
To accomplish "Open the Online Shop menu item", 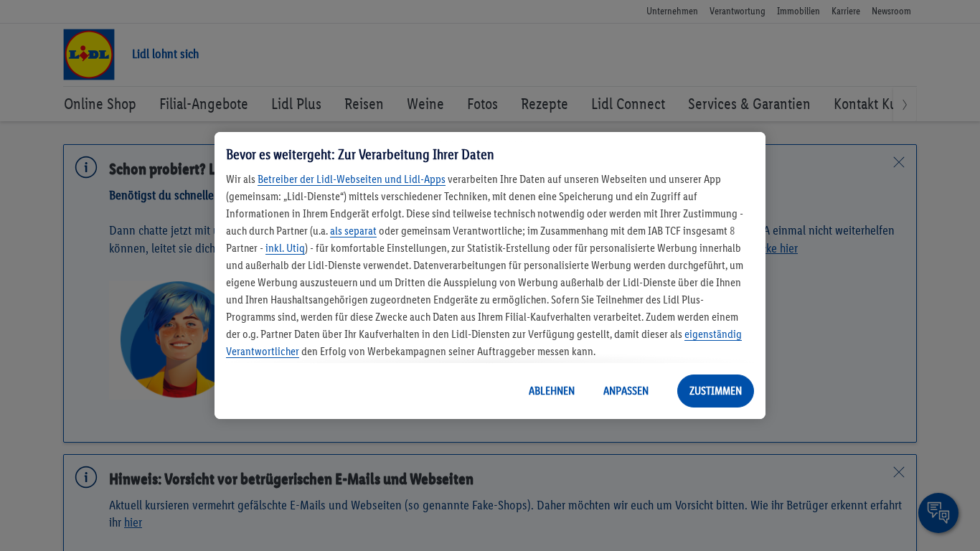I will 100,105.
